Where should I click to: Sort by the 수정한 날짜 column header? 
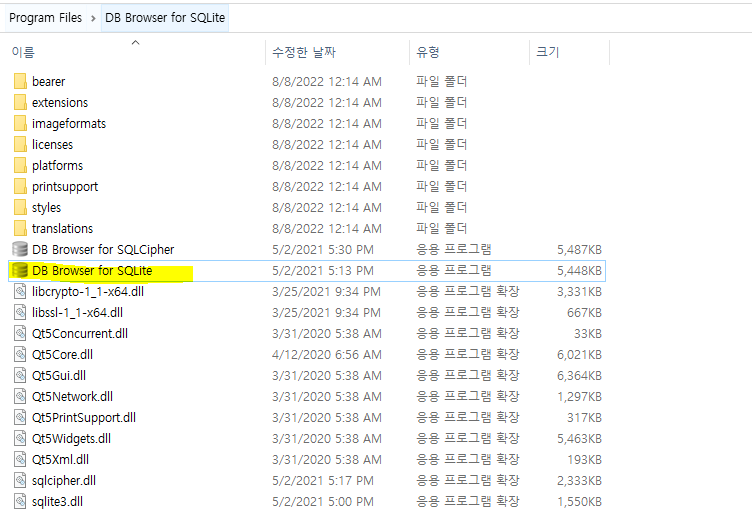304,52
